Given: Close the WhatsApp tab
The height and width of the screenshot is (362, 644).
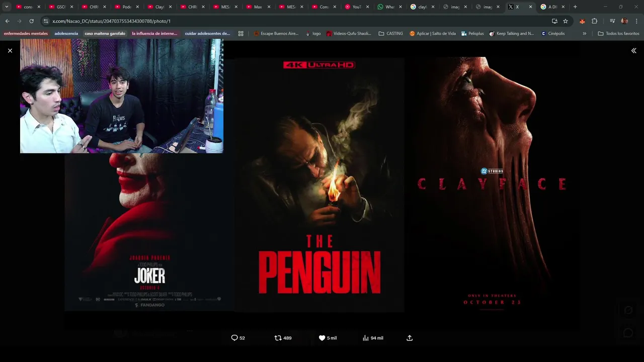Looking at the screenshot, I should click(x=399, y=7).
